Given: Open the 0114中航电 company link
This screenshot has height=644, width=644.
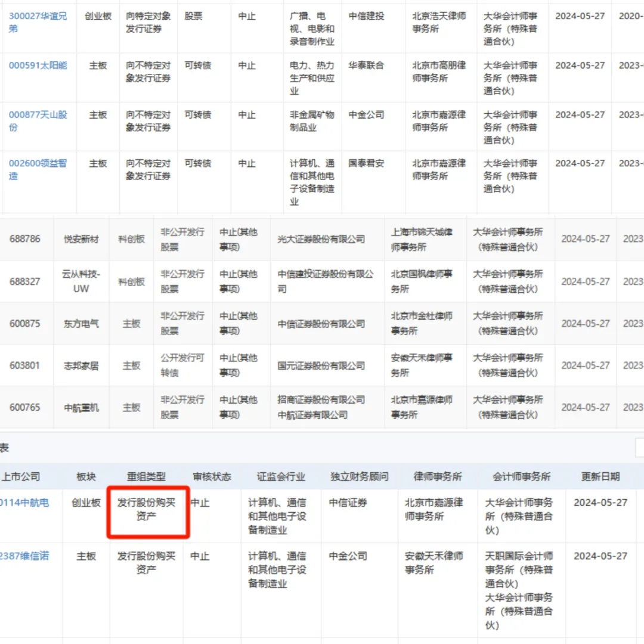Looking at the screenshot, I should click(24, 502).
